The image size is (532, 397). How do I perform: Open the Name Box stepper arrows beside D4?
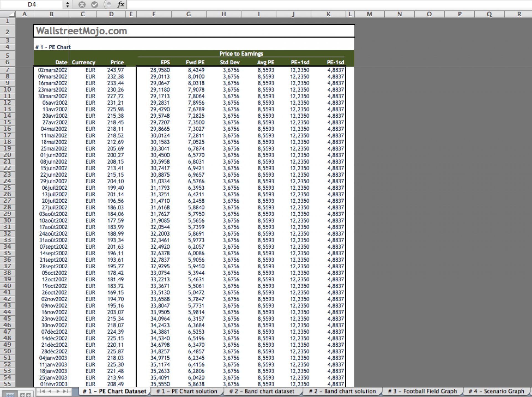tap(68, 4)
